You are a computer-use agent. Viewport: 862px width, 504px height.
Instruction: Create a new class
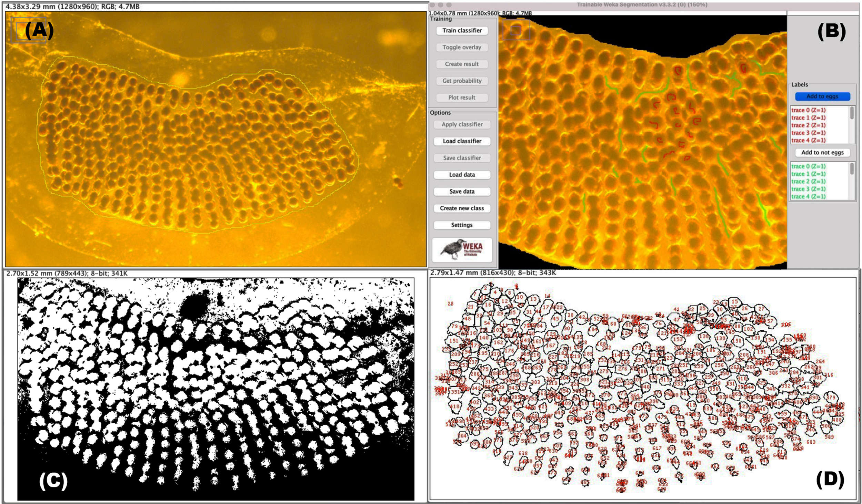[462, 208]
